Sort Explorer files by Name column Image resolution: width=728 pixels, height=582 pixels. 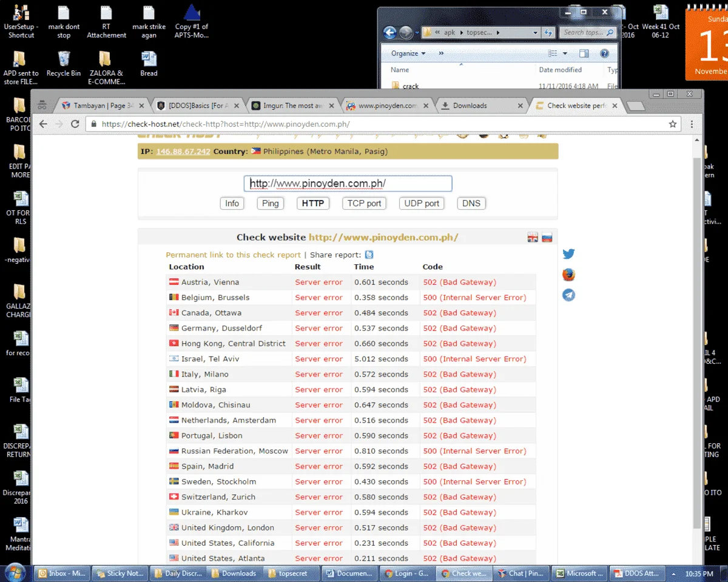[x=400, y=70]
